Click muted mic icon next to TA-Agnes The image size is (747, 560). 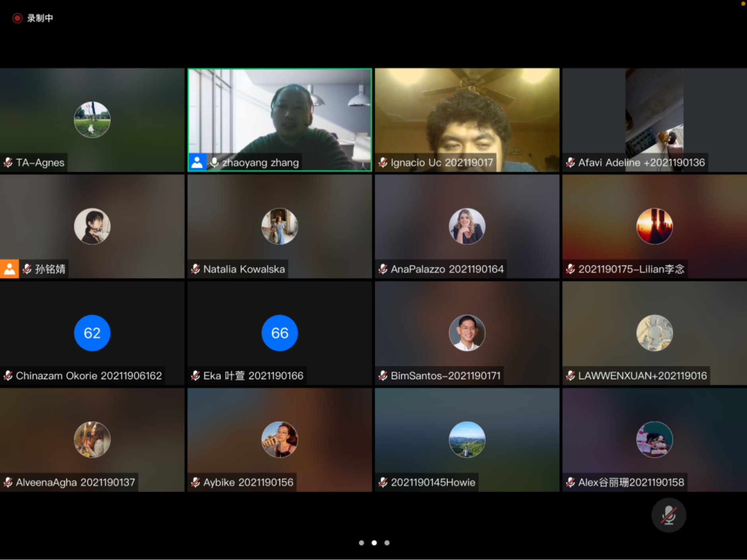click(8, 163)
